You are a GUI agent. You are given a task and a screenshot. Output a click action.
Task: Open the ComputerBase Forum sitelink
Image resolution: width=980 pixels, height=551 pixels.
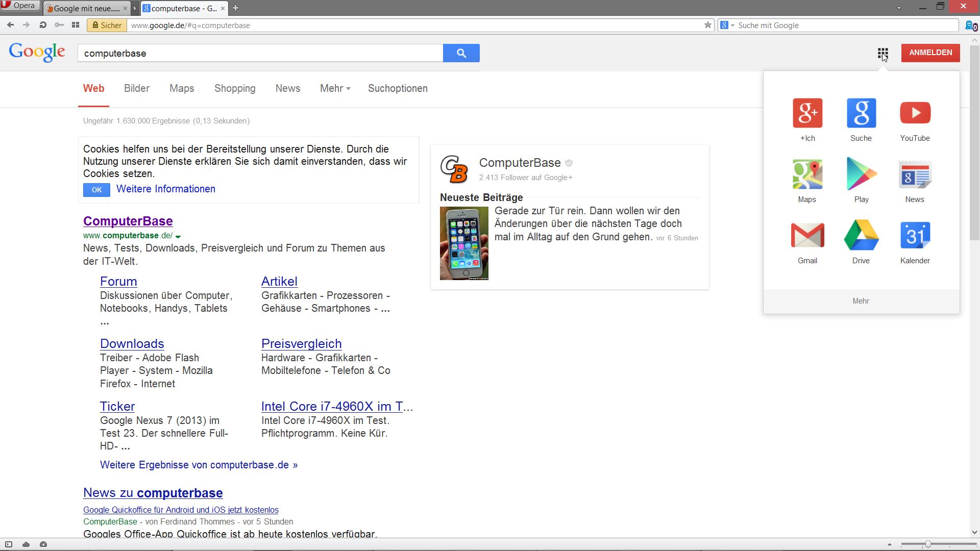pyautogui.click(x=118, y=281)
